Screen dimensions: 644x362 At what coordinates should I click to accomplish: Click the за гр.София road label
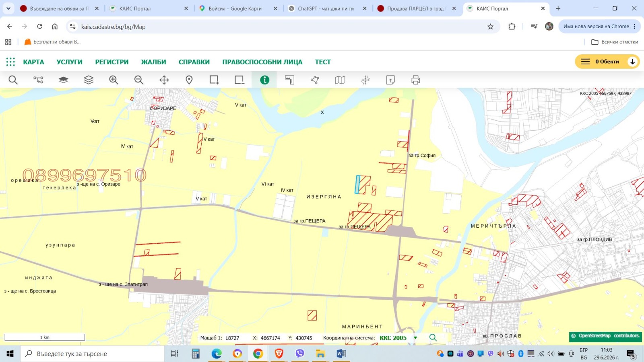(x=422, y=155)
